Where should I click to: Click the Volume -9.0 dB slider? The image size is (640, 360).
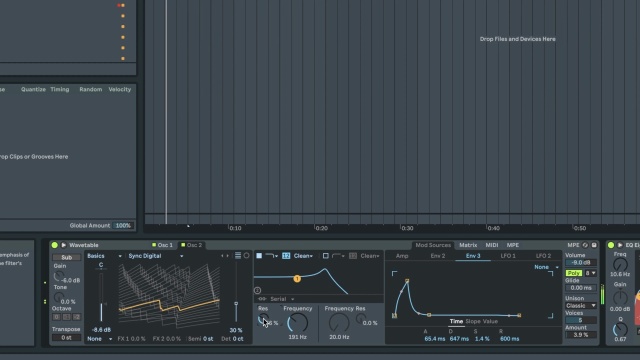point(581,262)
